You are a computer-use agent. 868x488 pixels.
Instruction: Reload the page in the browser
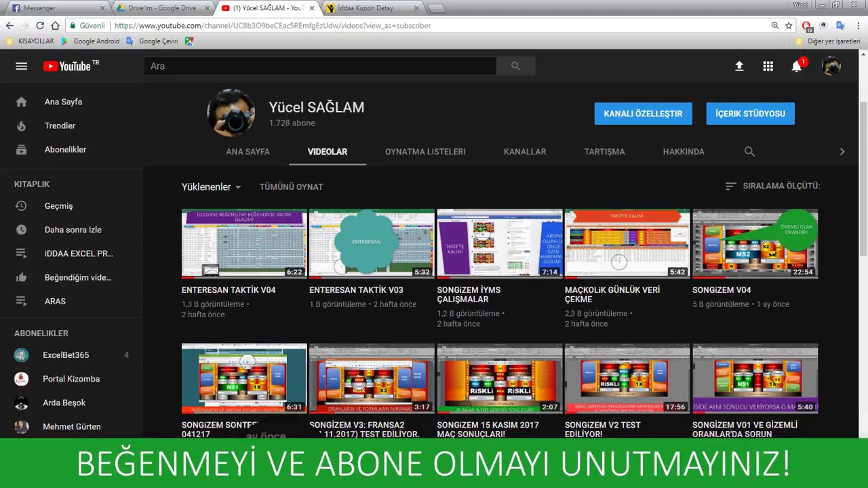(x=40, y=26)
